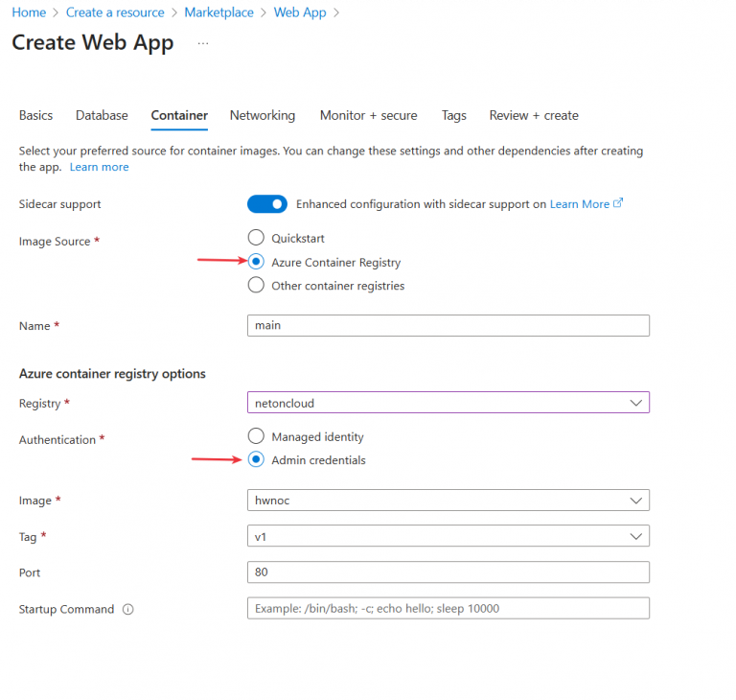The height and width of the screenshot is (700, 736).
Task: Navigate to Marketplace breadcrumb
Action: pyautogui.click(x=218, y=12)
